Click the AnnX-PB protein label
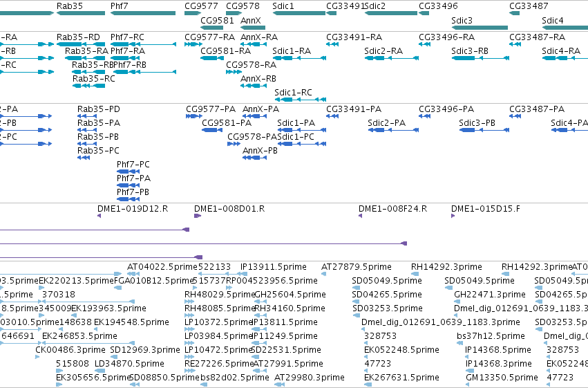The width and height of the screenshot is (588, 388). (x=260, y=151)
